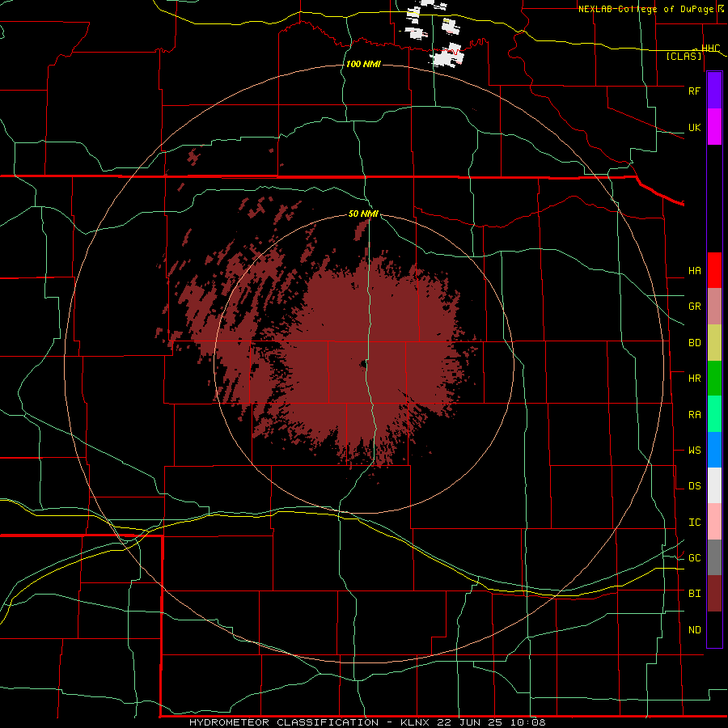Click the BI legend label
The width and height of the screenshot is (728, 728).
pos(694,594)
